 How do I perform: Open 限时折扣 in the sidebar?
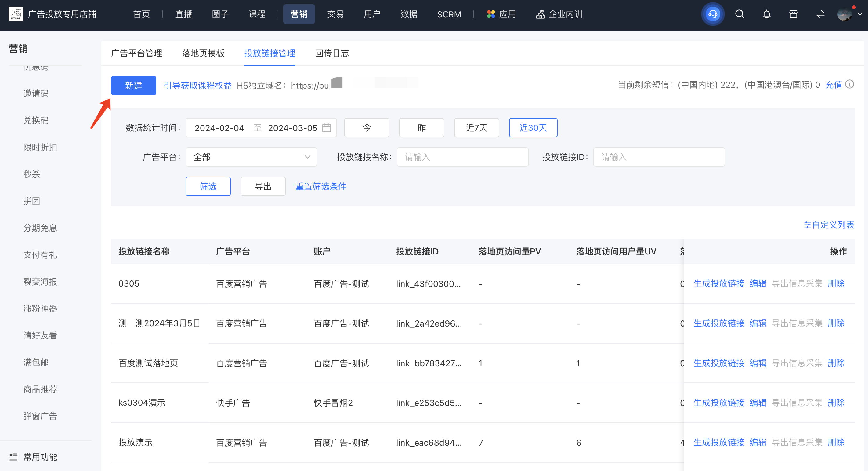coord(40,147)
